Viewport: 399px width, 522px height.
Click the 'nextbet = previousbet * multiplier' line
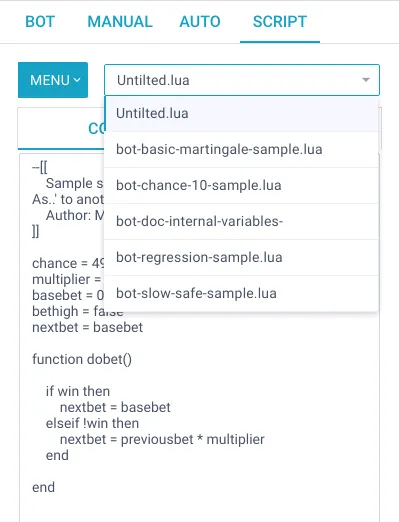pyautogui.click(x=162, y=439)
